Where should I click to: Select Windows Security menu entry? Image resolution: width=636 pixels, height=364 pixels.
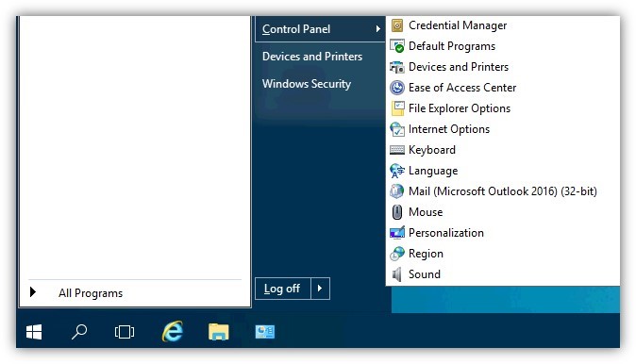(x=307, y=84)
